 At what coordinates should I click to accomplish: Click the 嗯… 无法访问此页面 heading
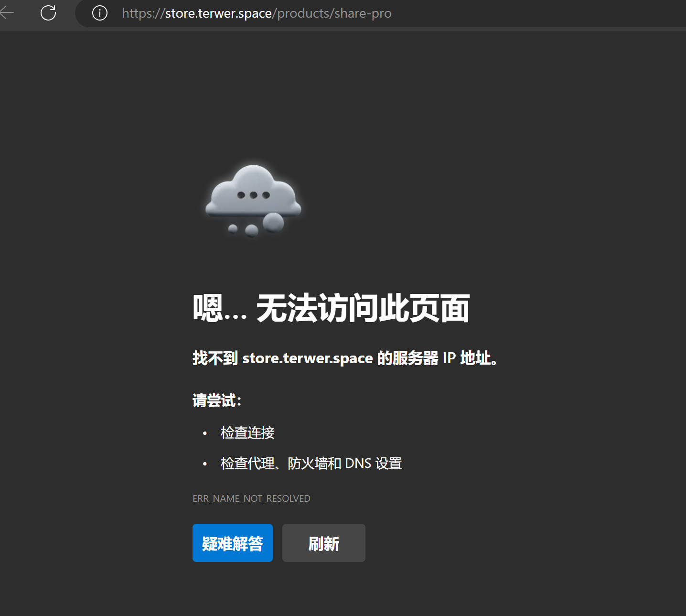pyautogui.click(x=331, y=308)
